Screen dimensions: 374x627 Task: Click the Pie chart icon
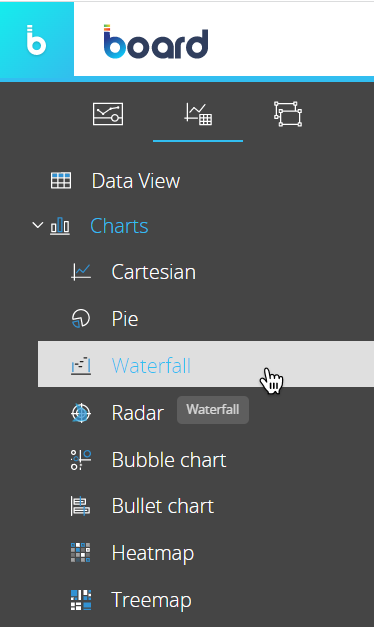(81, 319)
